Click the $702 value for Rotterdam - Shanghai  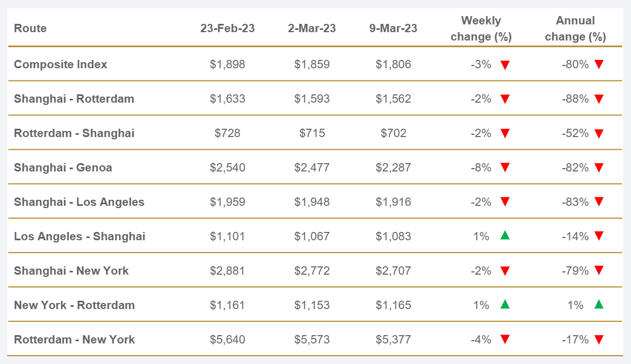click(393, 133)
